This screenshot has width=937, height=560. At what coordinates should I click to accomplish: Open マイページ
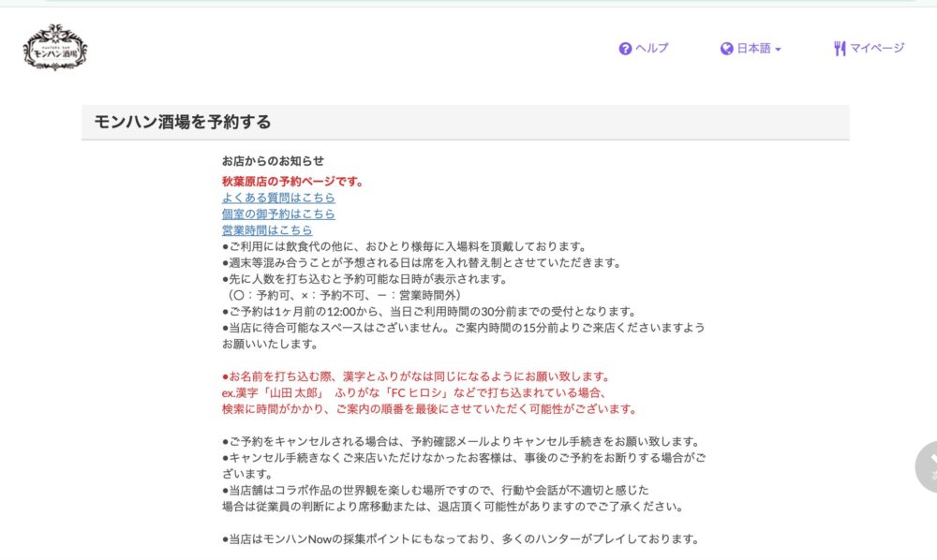(x=877, y=48)
